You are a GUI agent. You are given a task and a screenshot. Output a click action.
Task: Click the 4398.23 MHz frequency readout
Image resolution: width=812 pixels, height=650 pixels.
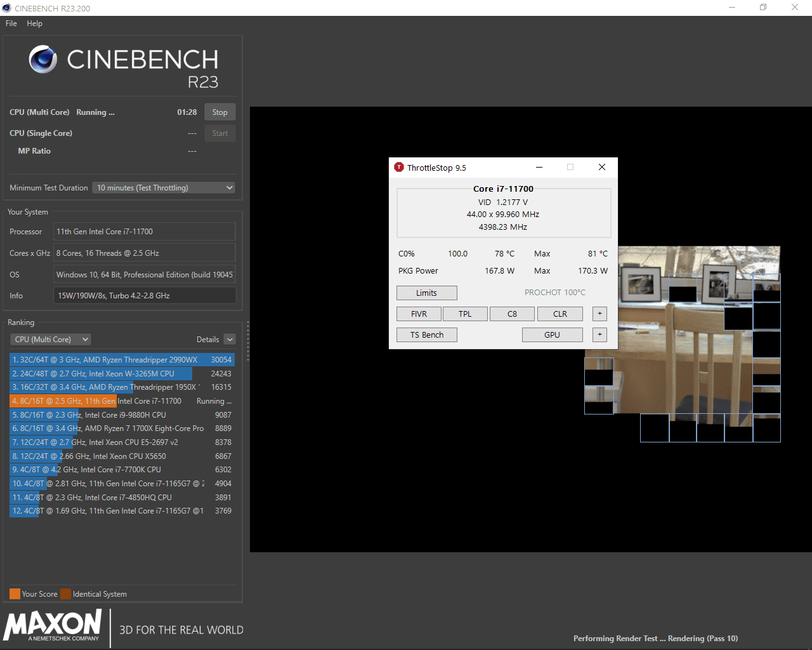[x=503, y=227]
